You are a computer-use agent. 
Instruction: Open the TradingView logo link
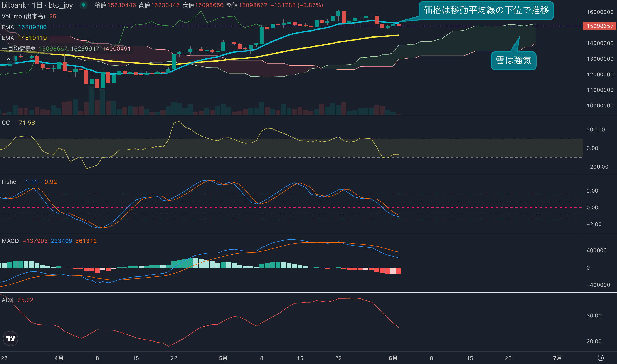tap(10, 338)
